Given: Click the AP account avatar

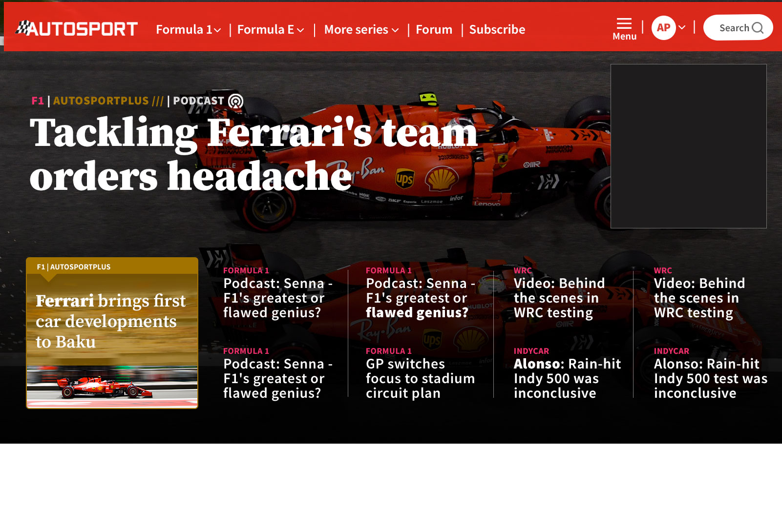Looking at the screenshot, I should click(663, 28).
